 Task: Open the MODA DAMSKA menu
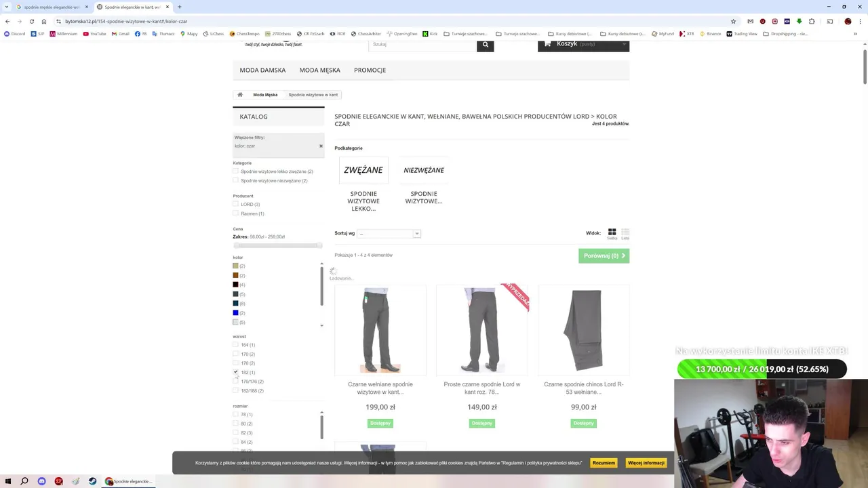262,70
